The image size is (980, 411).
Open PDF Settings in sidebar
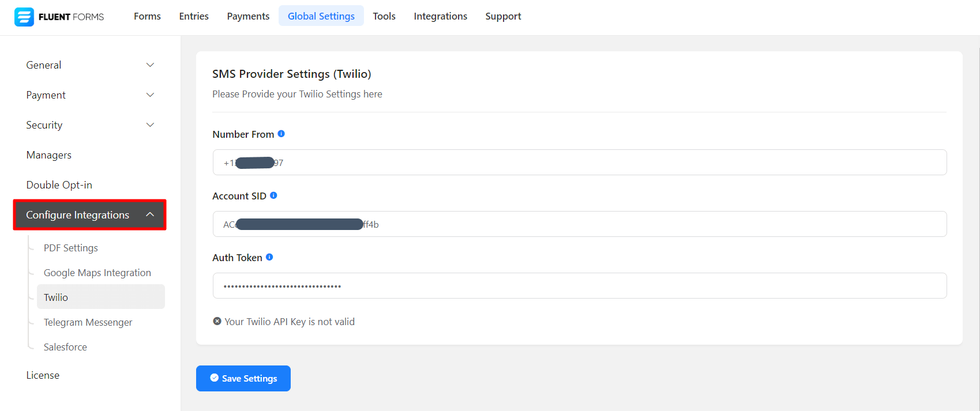point(71,248)
